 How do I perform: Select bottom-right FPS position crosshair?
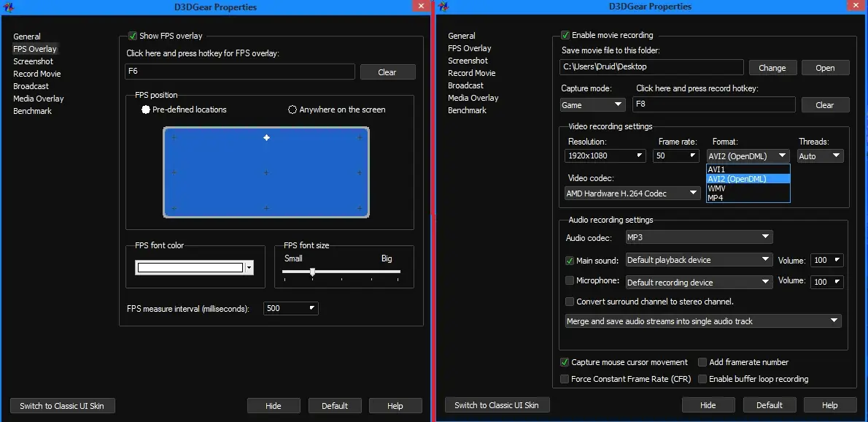pyautogui.click(x=360, y=208)
